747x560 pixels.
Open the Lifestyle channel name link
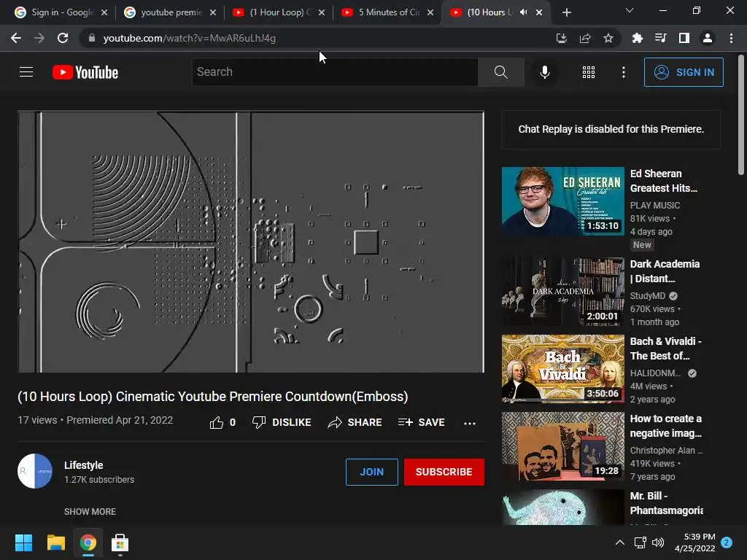coord(83,465)
